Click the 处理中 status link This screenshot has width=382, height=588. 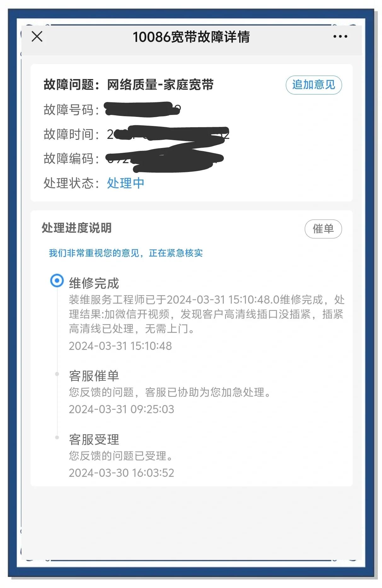pos(125,183)
